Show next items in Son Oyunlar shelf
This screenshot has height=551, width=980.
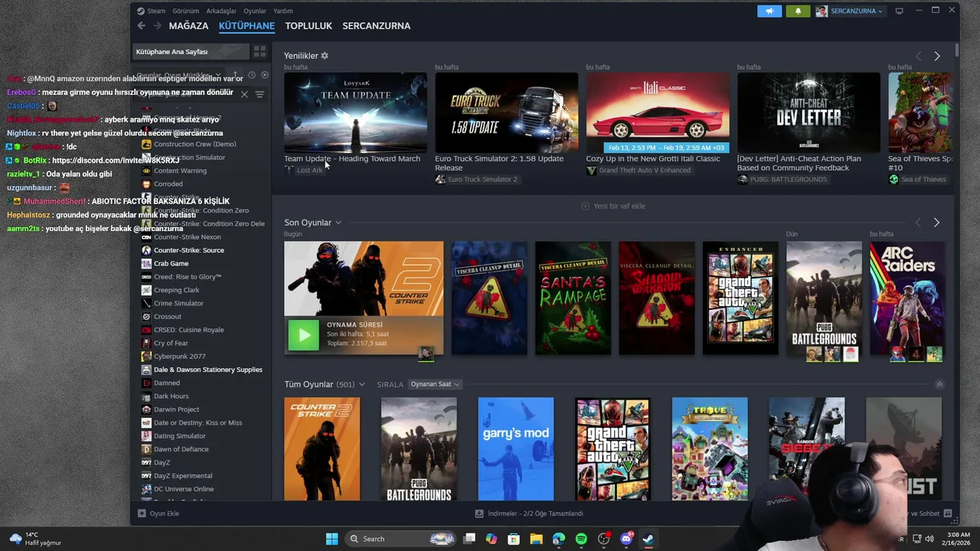point(936,223)
